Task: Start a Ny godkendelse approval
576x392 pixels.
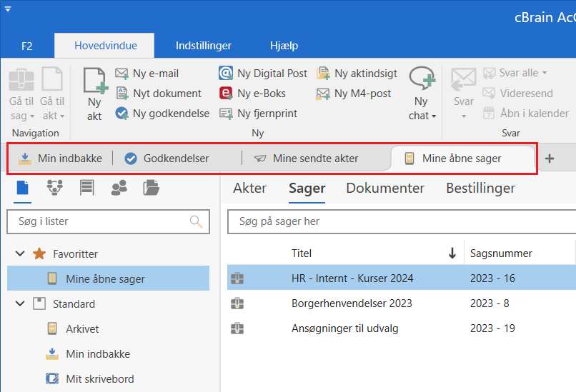Action: (162, 114)
